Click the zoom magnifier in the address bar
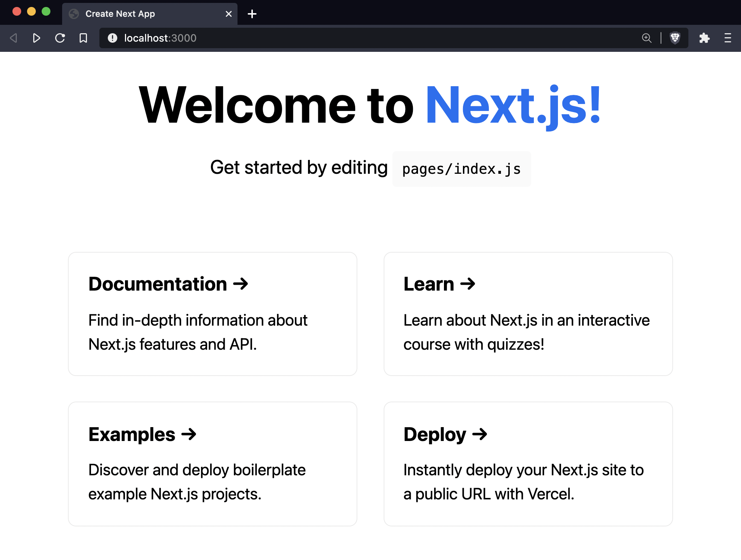 [x=647, y=38]
